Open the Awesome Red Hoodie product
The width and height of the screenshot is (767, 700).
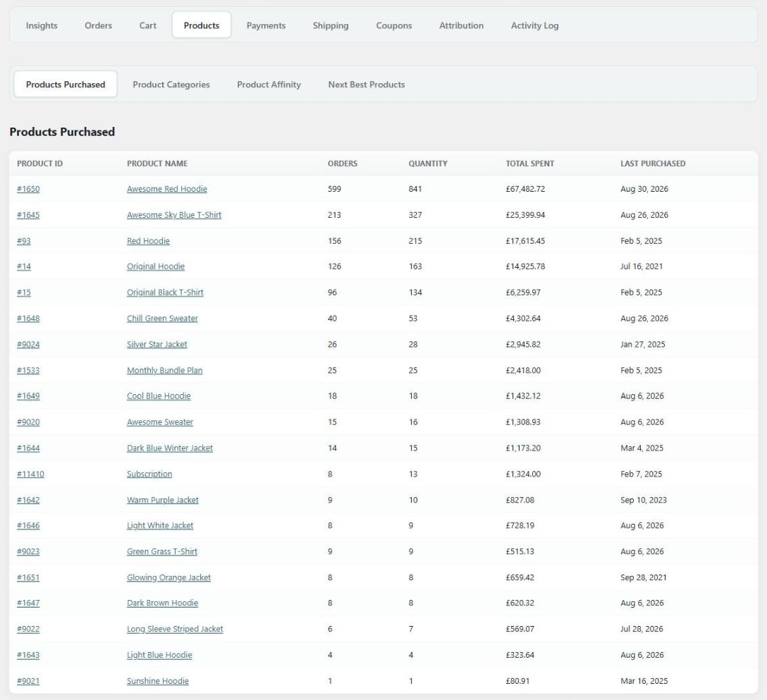click(x=167, y=189)
